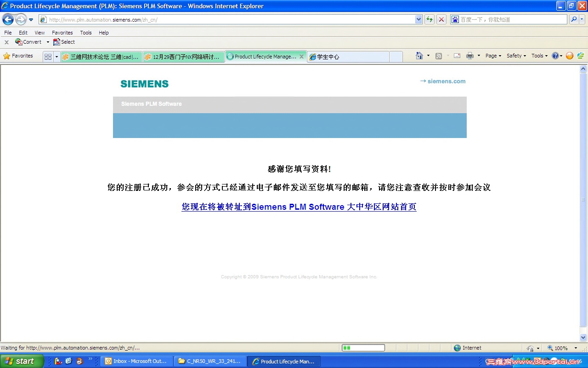Expand the zoom level dropdown arrow

tap(576, 348)
